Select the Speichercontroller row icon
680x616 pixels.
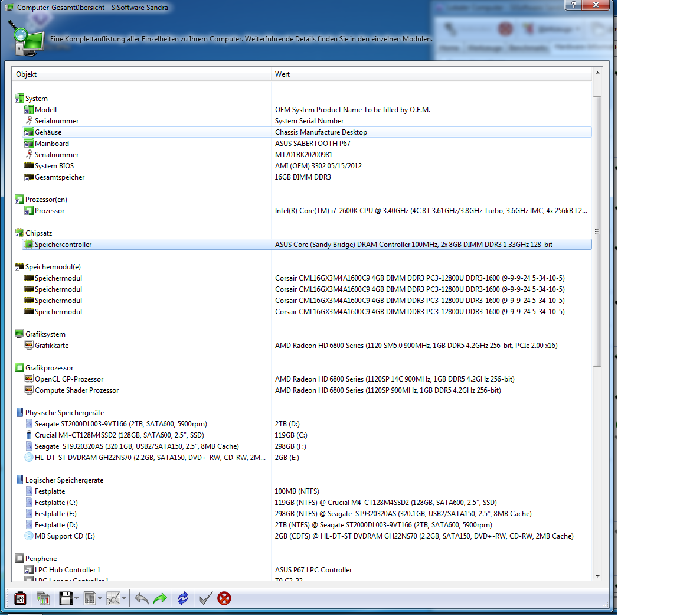click(x=28, y=245)
